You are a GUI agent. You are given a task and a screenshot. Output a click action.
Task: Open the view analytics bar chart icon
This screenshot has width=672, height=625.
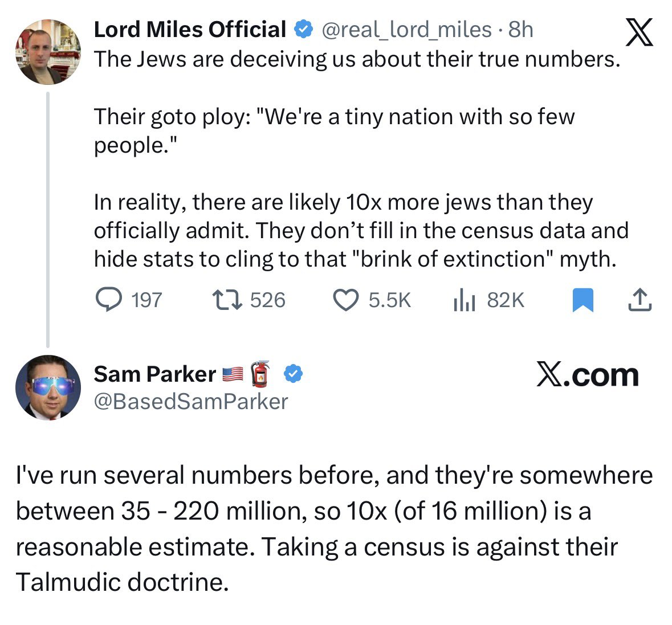[464, 300]
